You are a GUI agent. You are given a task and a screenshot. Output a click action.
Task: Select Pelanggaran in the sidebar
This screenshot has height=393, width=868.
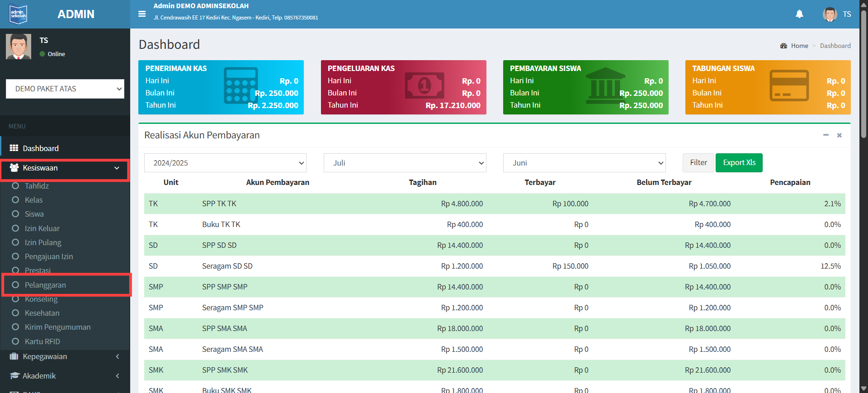(45, 285)
